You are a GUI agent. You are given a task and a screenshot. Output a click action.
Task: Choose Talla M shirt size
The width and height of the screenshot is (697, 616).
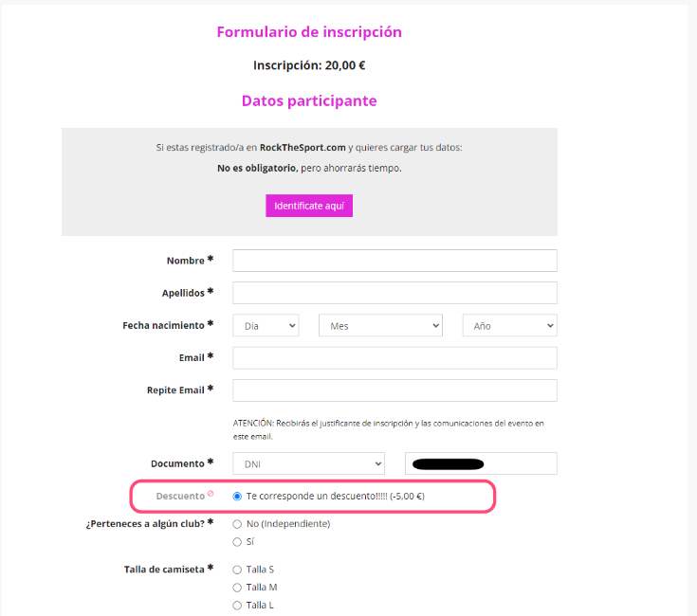click(237, 588)
